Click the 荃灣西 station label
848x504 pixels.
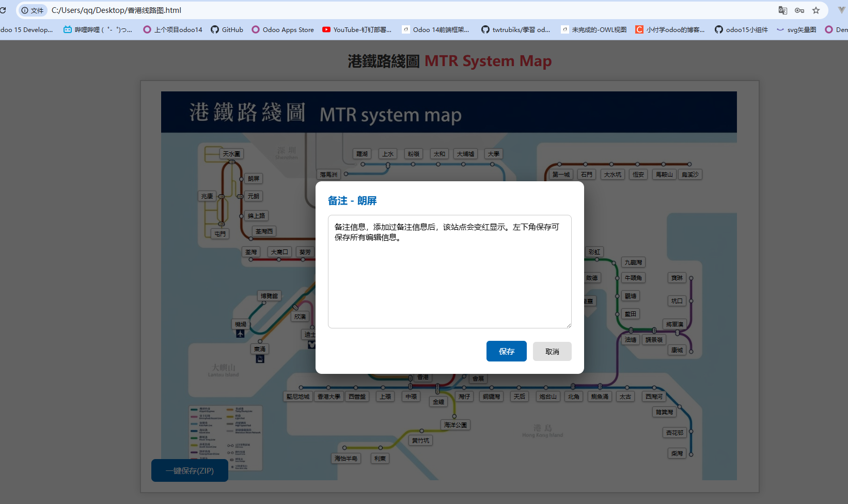(264, 231)
